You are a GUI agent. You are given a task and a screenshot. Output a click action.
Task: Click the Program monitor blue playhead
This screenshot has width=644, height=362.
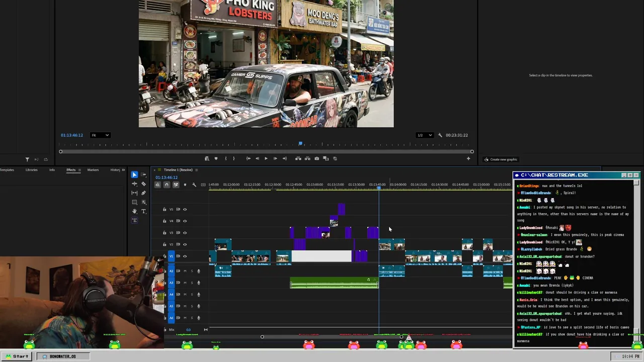[x=300, y=144]
